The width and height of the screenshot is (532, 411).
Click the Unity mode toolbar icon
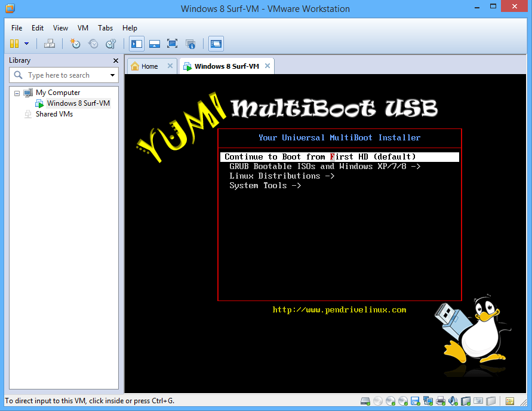tap(190, 44)
